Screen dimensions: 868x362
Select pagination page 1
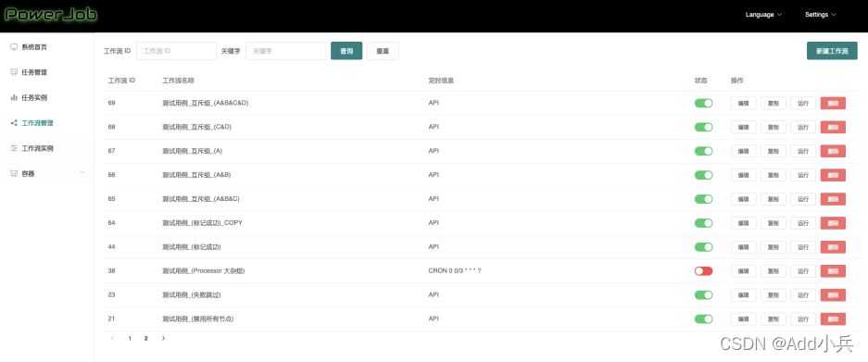130,338
